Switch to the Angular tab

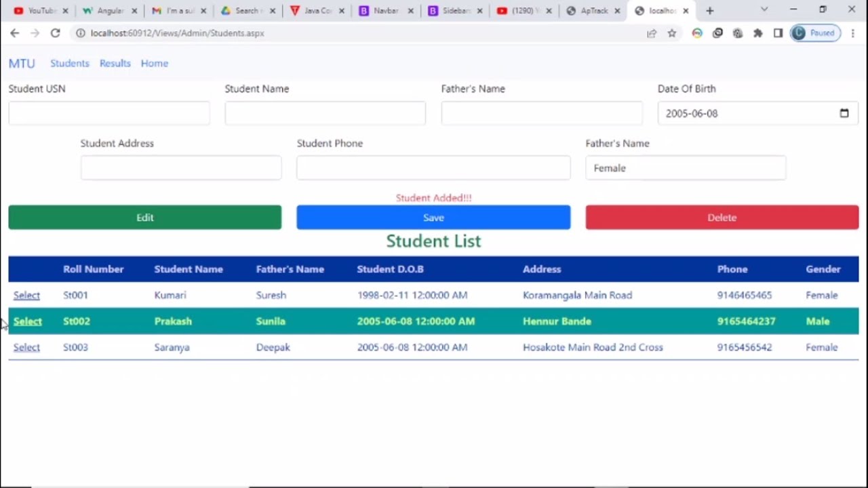[x=108, y=11]
